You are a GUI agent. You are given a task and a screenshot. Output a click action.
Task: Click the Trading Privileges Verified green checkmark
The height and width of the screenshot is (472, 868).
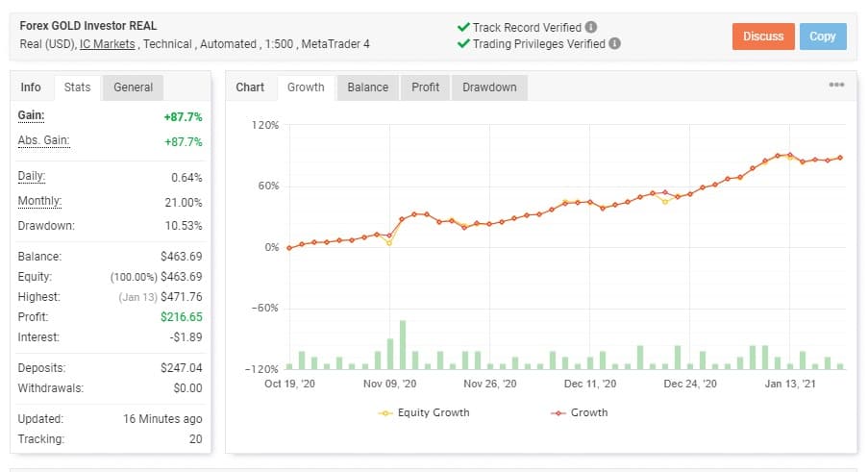[x=463, y=43]
